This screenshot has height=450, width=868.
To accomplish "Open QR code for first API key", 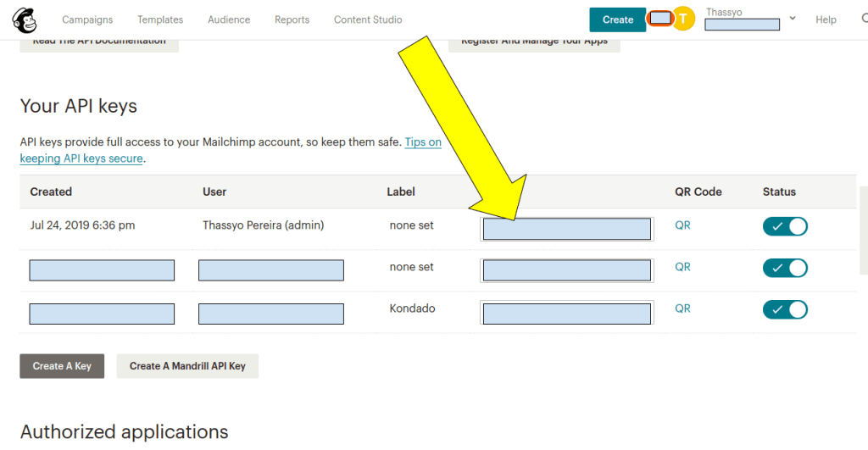I will coord(682,225).
